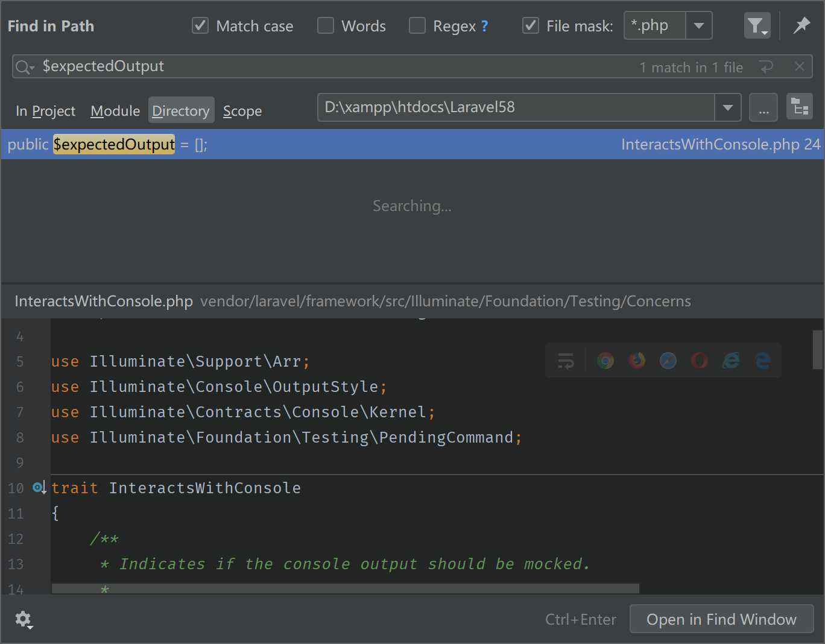This screenshot has height=644, width=825.
Task: Open Regex help question mark
Action: tap(484, 26)
